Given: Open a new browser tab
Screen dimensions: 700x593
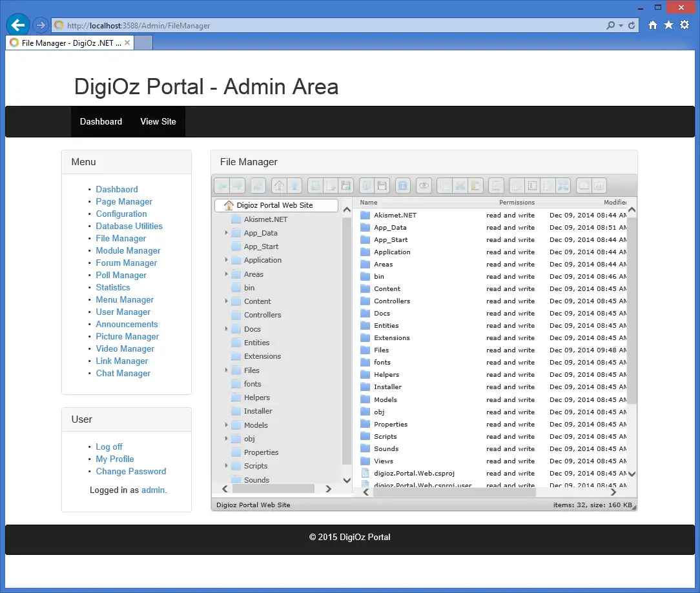Looking at the screenshot, I should coord(143,43).
